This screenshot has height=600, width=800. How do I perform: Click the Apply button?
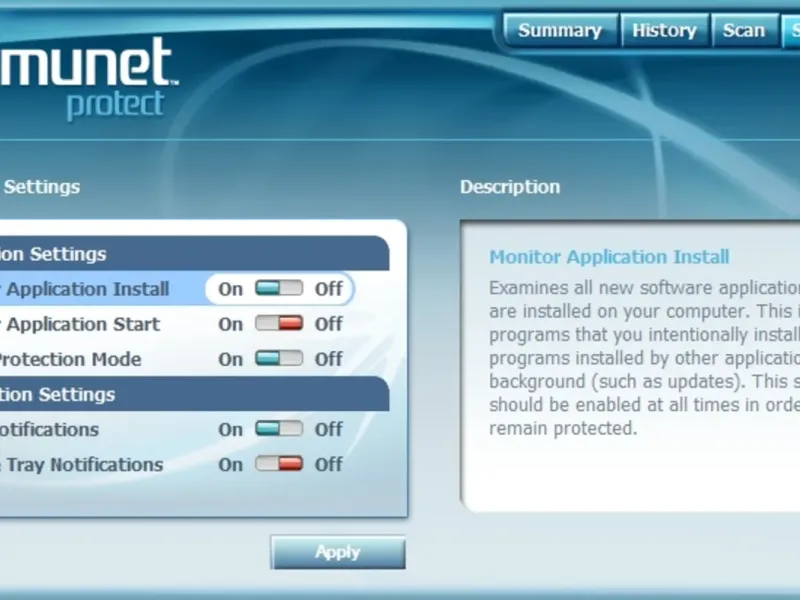click(x=338, y=552)
